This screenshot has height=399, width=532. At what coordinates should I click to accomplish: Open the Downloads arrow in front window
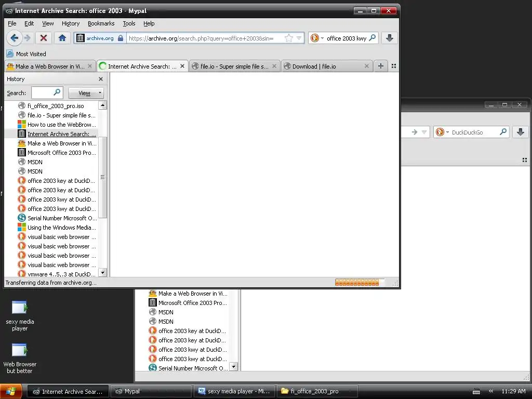tap(390, 38)
